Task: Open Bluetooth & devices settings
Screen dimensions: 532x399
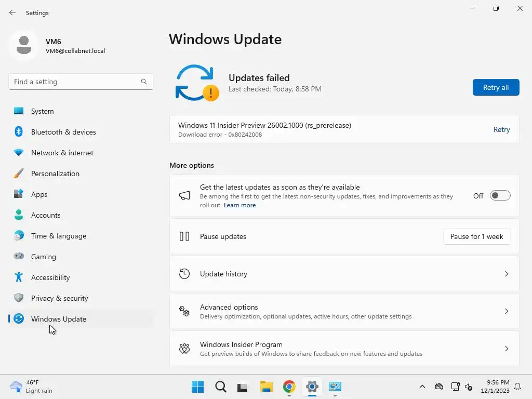Action: [81, 131]
